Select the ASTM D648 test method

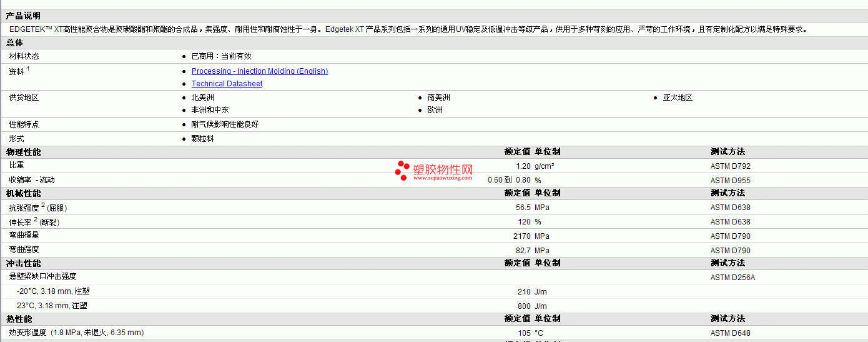[731, 333]
